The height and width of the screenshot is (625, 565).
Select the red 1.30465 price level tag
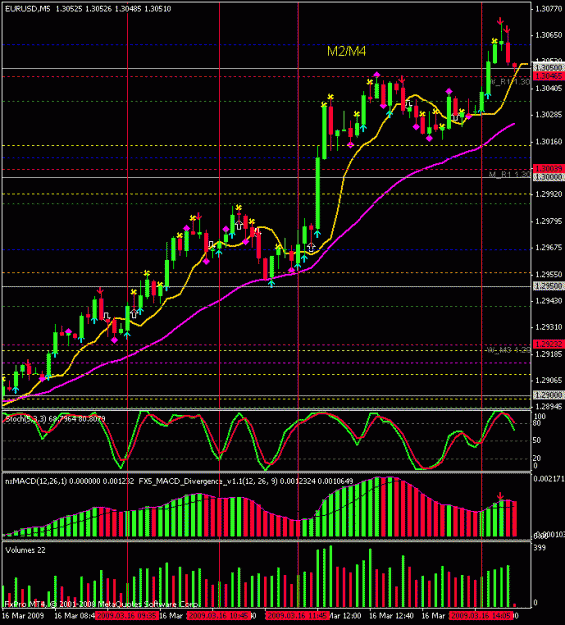point(548,76)
